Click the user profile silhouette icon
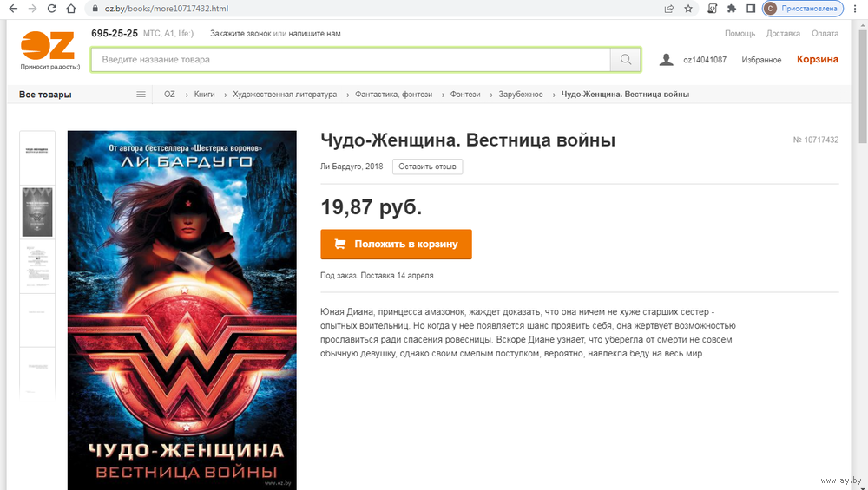This screenshot has height=490, width=868. pyautogui.click(x=667, y=60)
